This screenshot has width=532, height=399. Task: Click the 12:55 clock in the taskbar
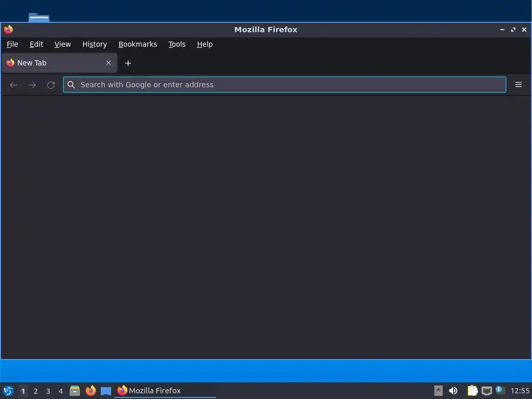[520, 391]
